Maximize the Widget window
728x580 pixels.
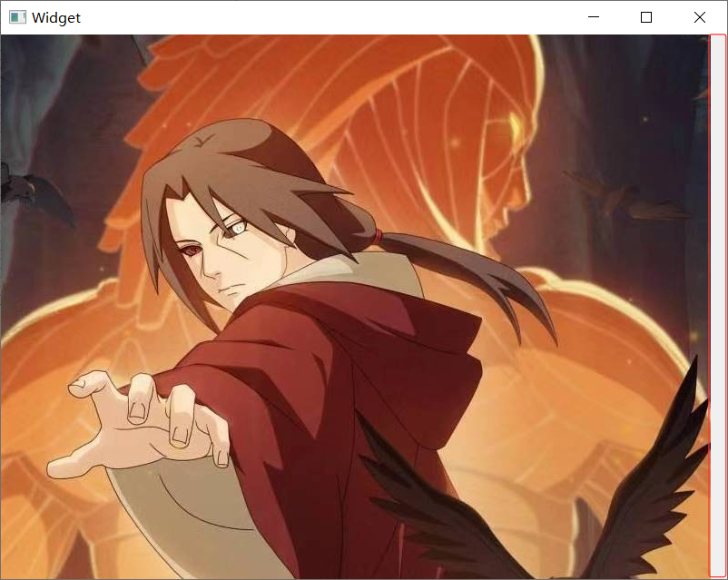tap(646, 17)
